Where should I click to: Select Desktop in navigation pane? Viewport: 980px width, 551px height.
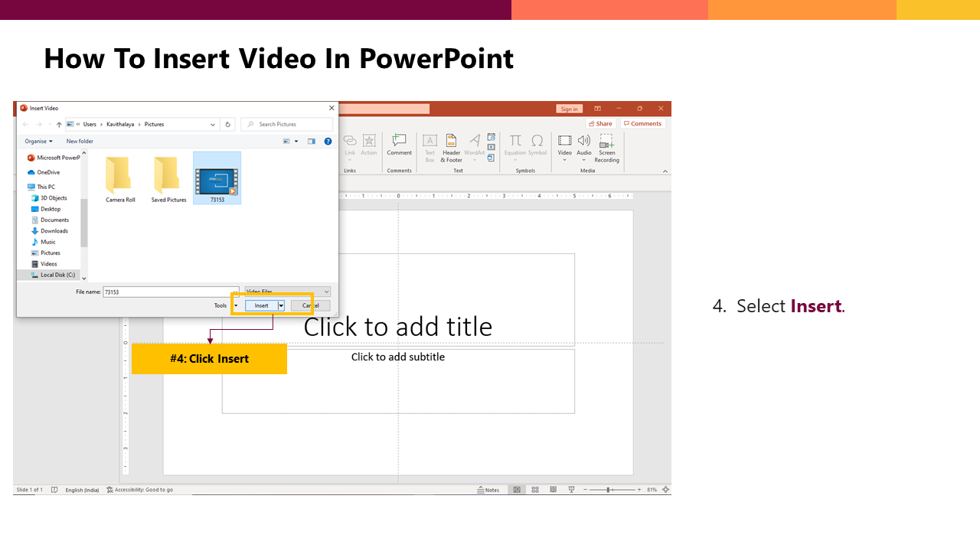tap(46, 209)
